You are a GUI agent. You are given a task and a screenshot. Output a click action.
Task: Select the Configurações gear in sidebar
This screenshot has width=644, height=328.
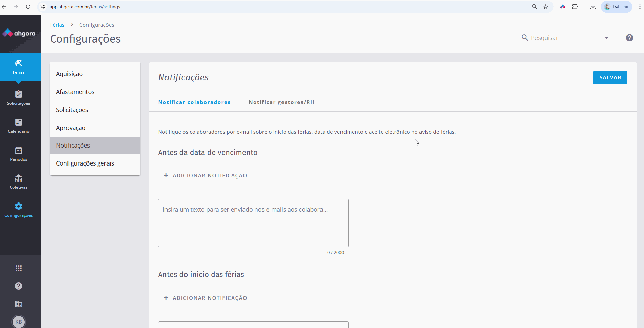point(19,210)
